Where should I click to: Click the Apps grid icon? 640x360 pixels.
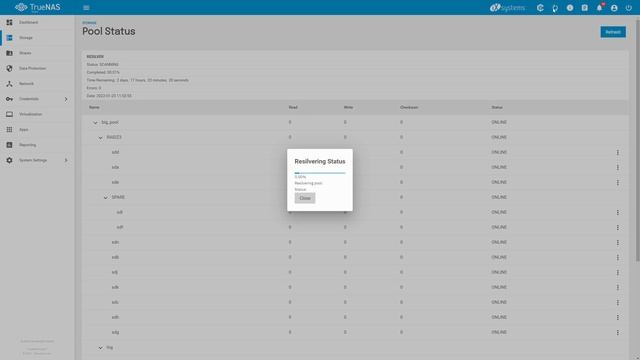point(9,129)
